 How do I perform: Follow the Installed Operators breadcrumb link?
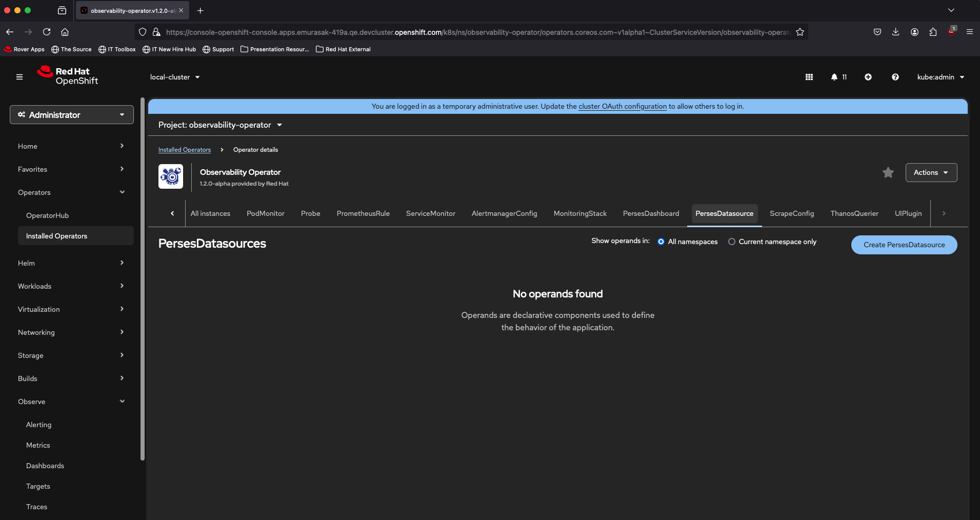point(185,150)
